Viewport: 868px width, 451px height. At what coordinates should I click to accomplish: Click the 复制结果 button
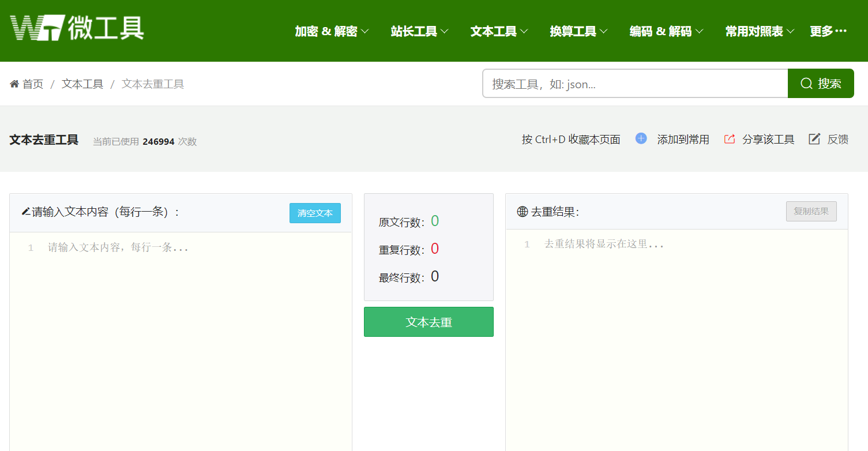pos(811,211)
